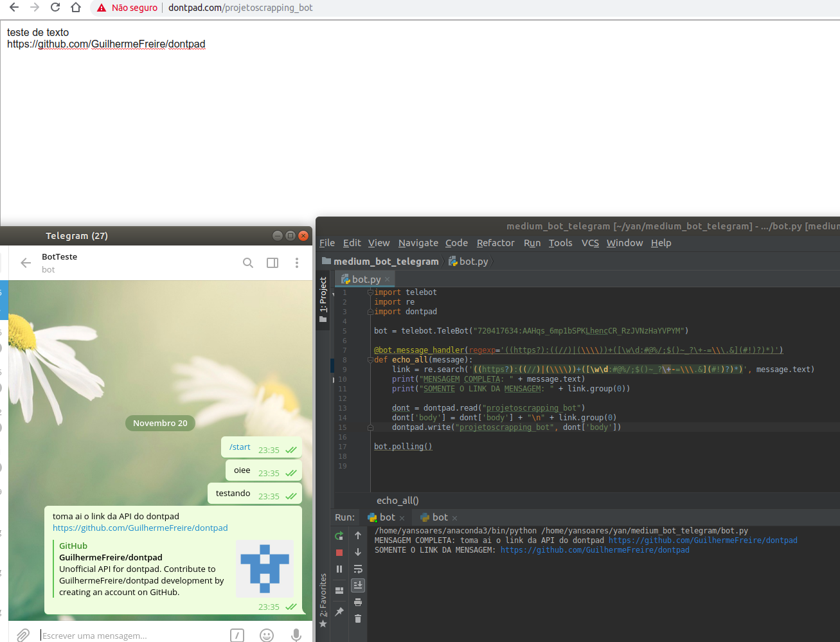Screen dimensions: 840x642
Task: Record a voice message in Telegram
Action: pyautogui.click(x=296, y=635)
